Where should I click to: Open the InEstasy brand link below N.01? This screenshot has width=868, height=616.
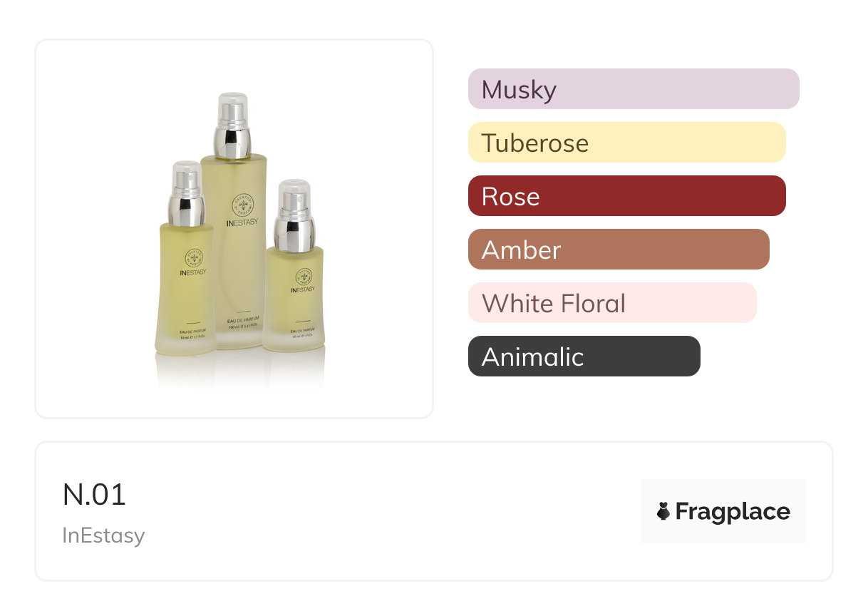pos(103,535)
